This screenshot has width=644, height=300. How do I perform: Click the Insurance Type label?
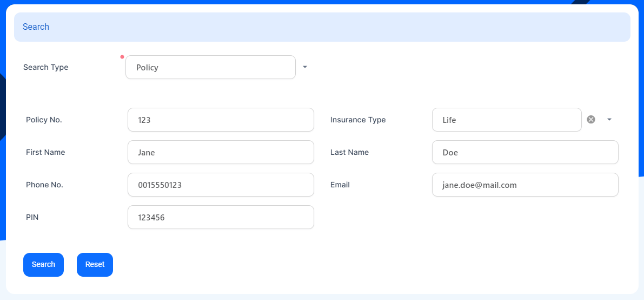coord(358,120)
